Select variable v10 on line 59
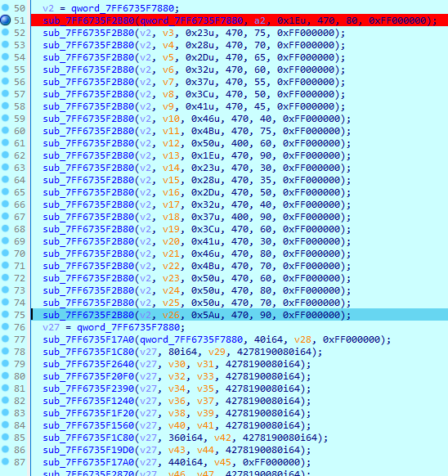 (171, 119)
